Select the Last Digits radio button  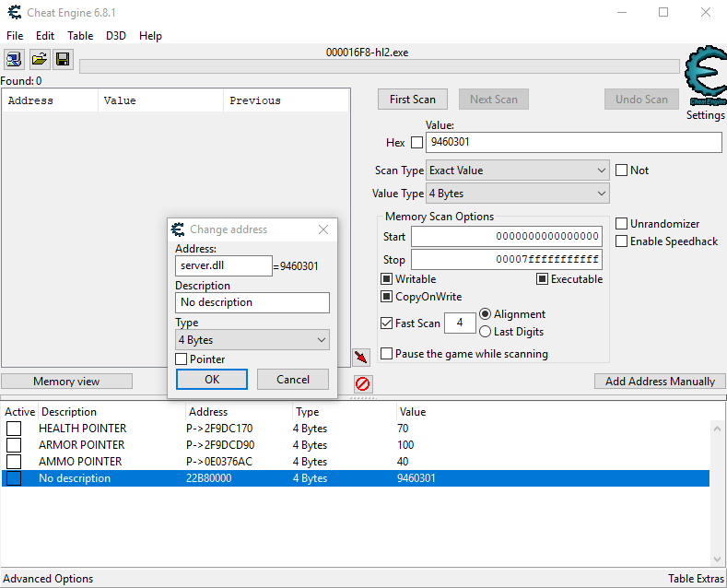click(485, 332)
